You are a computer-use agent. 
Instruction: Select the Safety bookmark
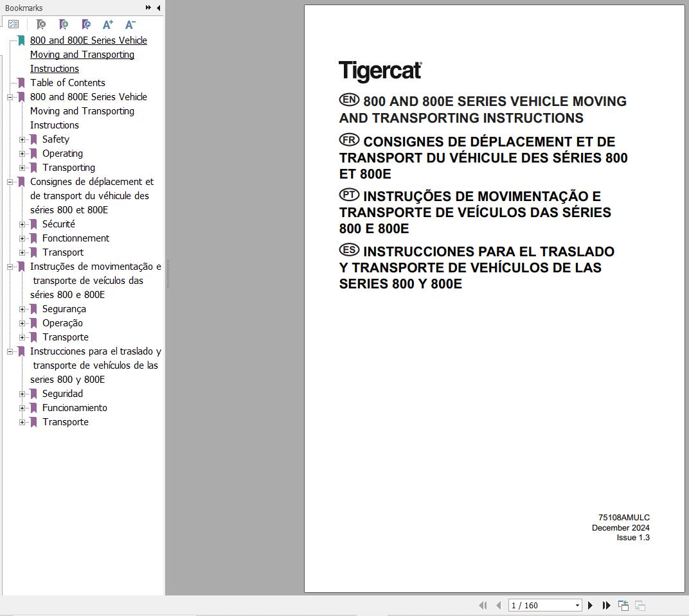click(56, 139)
